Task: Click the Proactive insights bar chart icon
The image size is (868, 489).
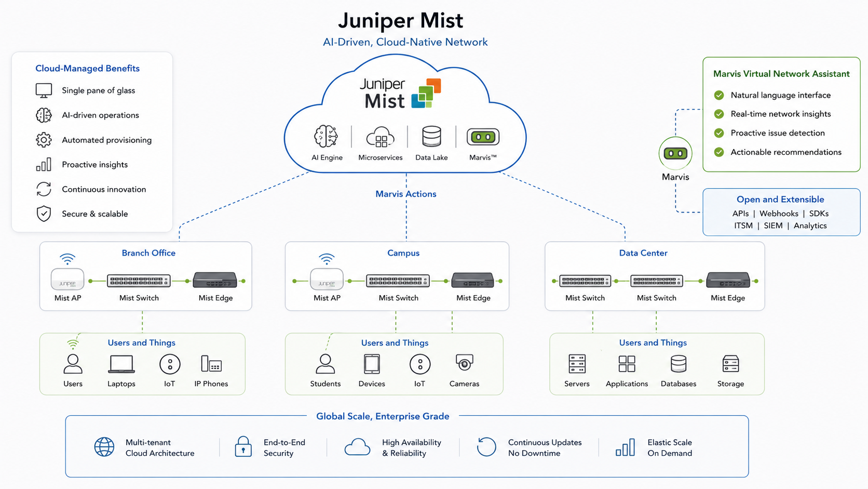Action: point(44,164)
